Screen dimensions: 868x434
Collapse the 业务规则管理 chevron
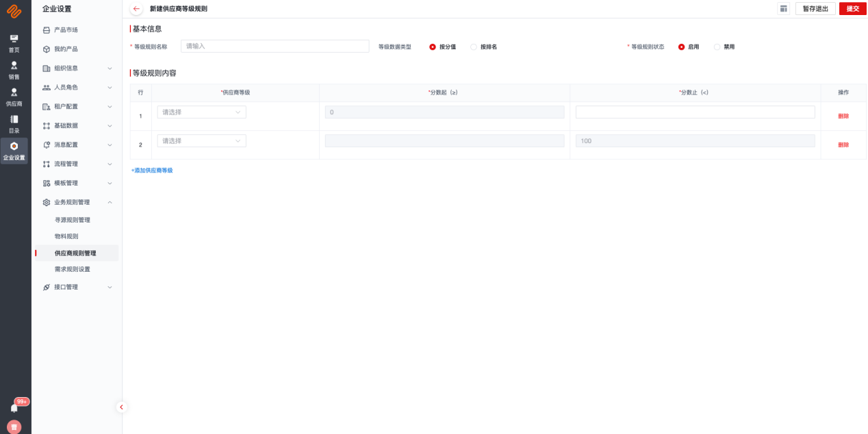click(110, 203)
